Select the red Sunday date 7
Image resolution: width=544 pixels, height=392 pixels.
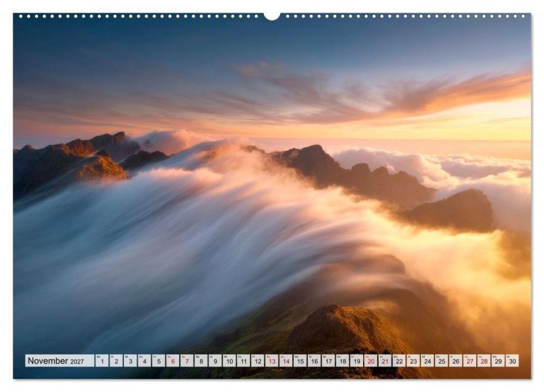pos(187,361)
